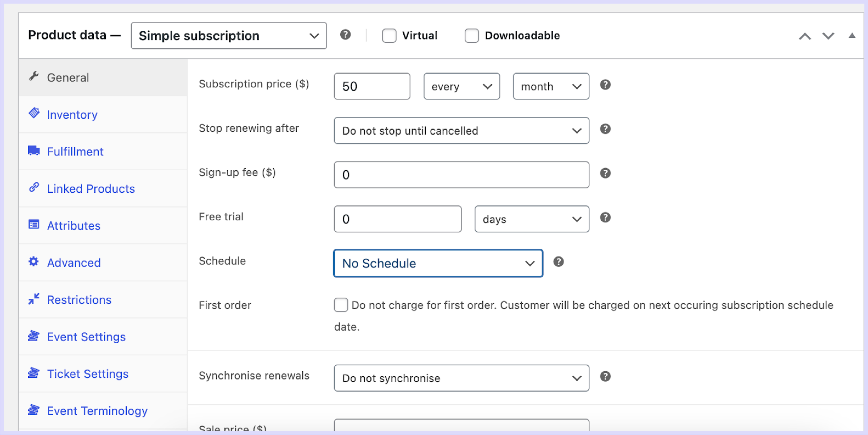
Task: Switch to the Attributes tab
Action: click(x=103, y=226)
